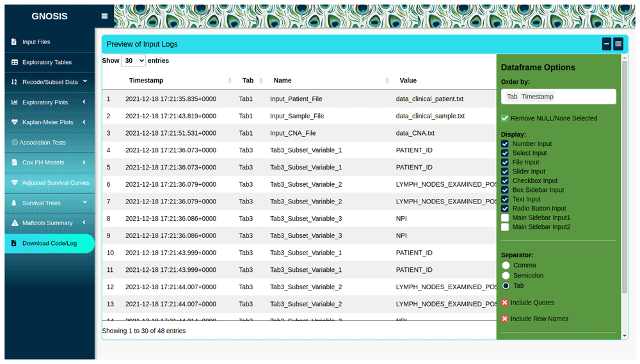Open the Association Tests page

coord(42,143)
